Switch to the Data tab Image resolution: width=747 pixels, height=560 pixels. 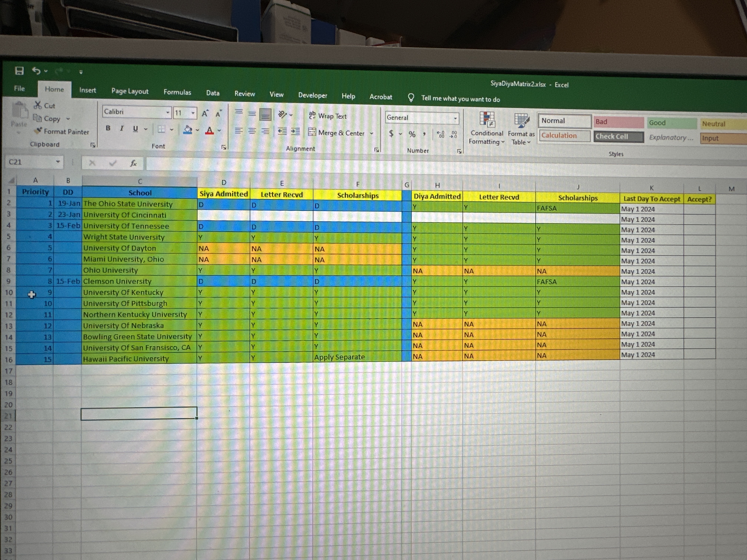(x=213, y=93)
